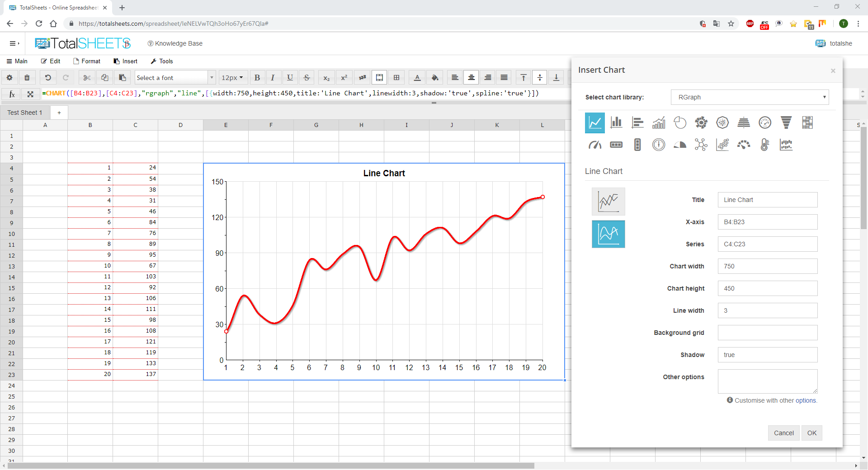868x470 pixels.
Task: Enable strikethrough formatting
Action: coord(307,77)
